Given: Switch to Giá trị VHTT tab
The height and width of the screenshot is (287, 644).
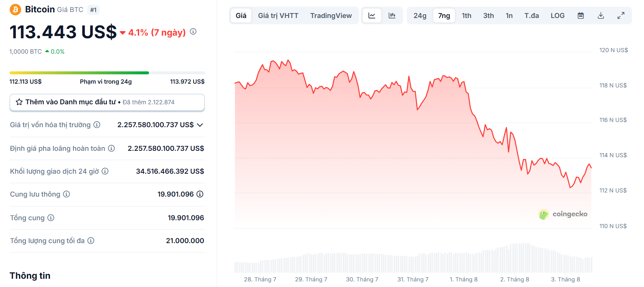Looking at the screenshot, I should pyautogui.click(x=278, y=16).
